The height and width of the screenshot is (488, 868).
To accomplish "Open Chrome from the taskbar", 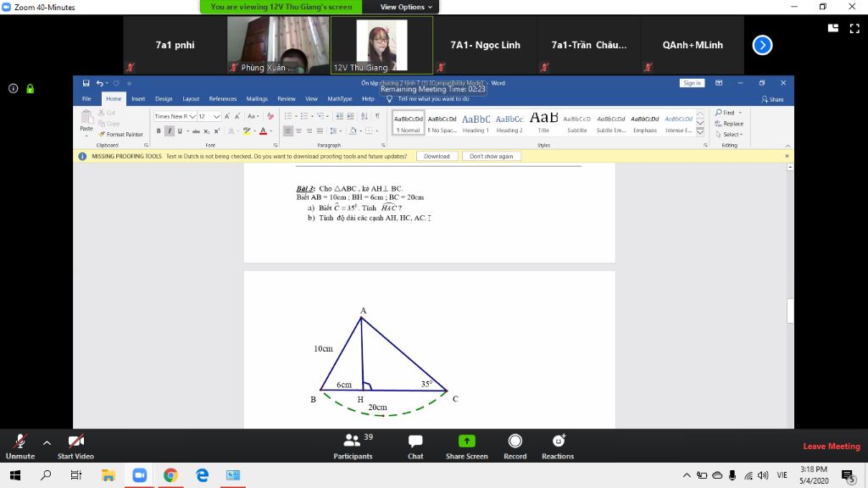I will (170, 475).
